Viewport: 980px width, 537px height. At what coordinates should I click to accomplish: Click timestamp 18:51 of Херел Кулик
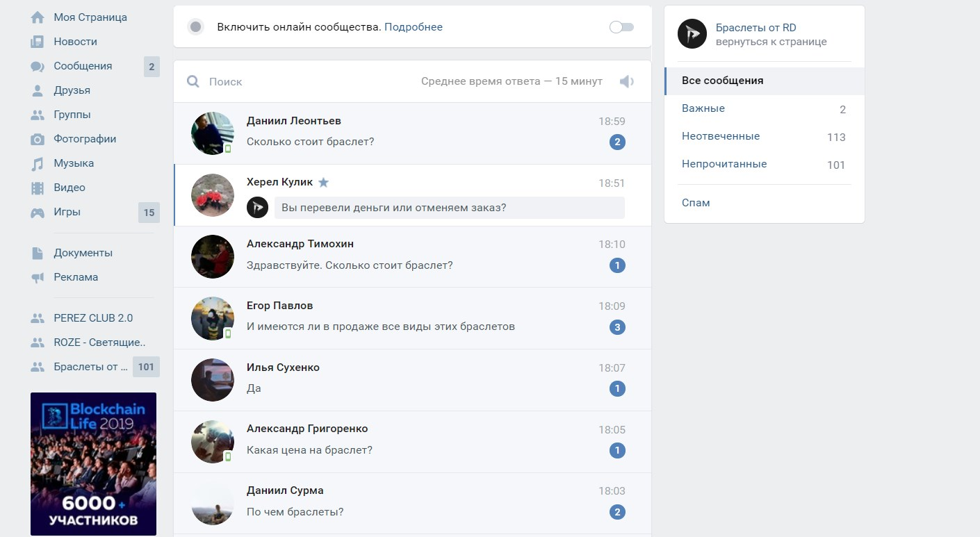point(612,183)
